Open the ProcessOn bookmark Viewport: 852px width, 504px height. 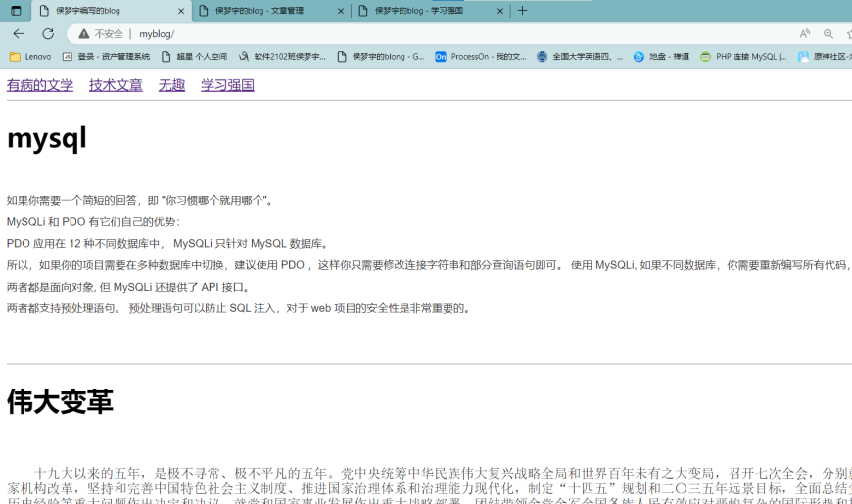pos(480,56)
